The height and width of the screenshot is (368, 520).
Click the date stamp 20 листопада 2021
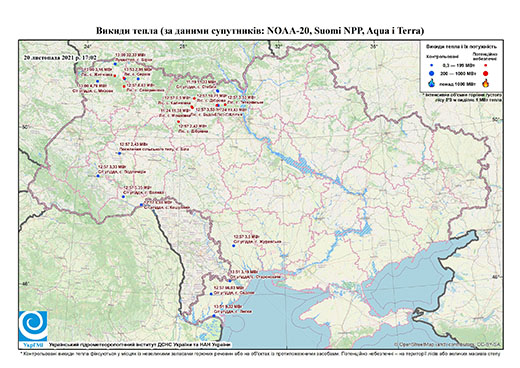(60, 57)
